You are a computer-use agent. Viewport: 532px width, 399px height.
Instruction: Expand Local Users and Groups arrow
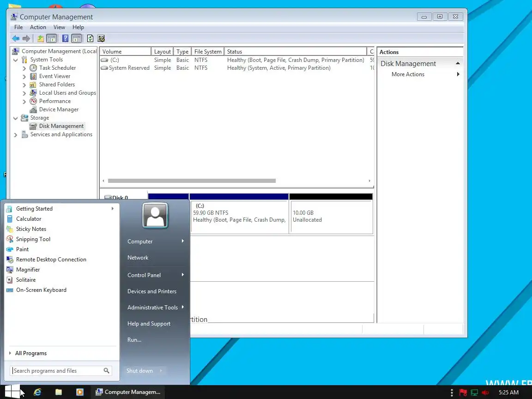point(24,93)
